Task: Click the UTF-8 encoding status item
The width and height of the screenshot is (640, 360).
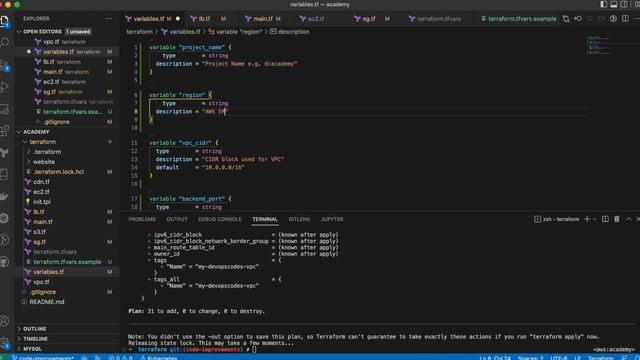Action: click(559, 358)
